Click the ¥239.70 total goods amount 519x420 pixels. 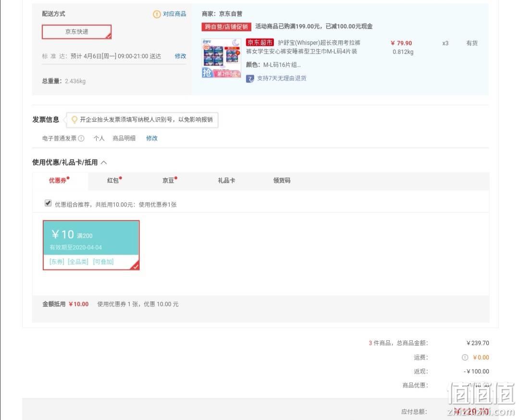click(x=478, y=343)
